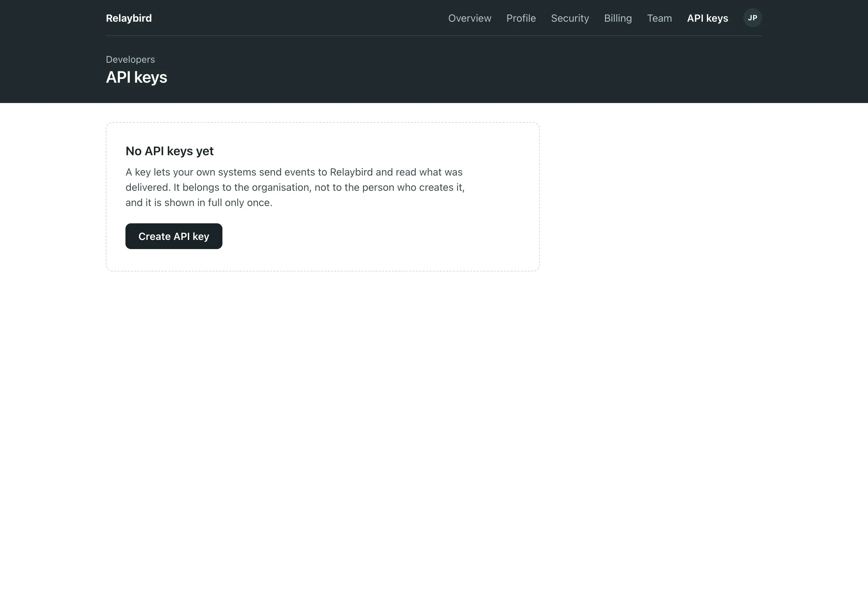The image size is (868, 610).
Task: Open the Overview nav item
Action: (x=470, y=18)
